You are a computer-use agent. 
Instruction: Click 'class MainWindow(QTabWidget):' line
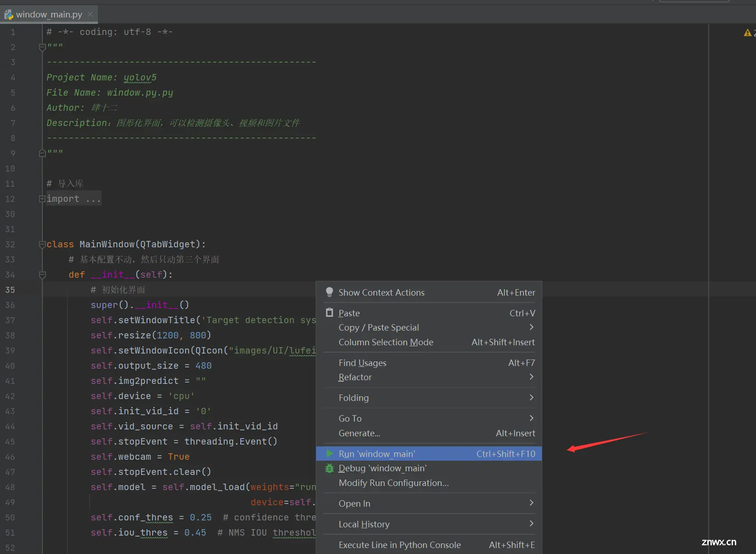click(126, 244)
